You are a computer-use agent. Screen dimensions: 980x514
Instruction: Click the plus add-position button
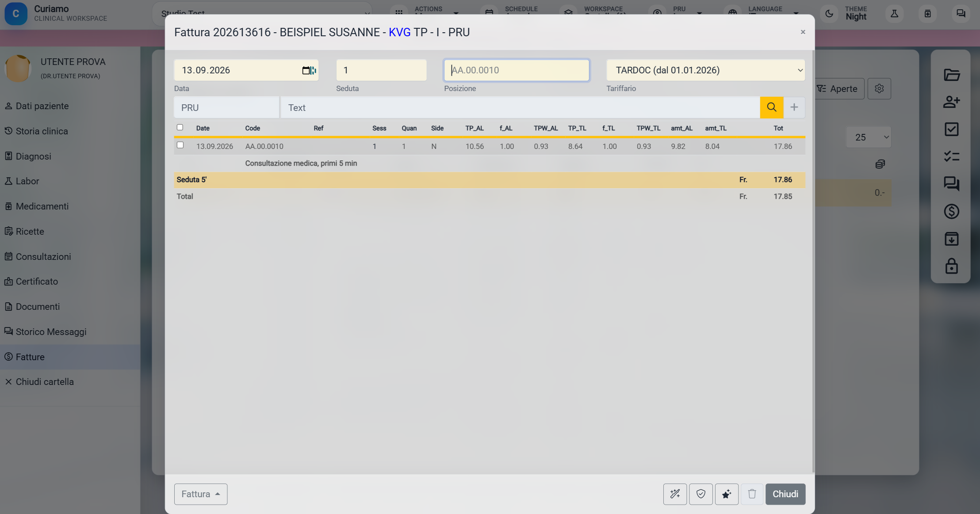pos(794,107)
